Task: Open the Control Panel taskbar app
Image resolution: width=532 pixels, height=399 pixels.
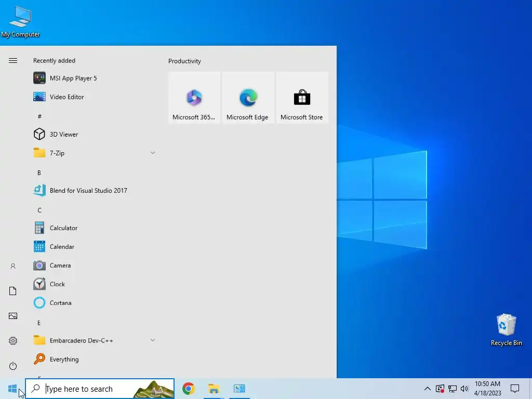Action: (x=239, y=389)
